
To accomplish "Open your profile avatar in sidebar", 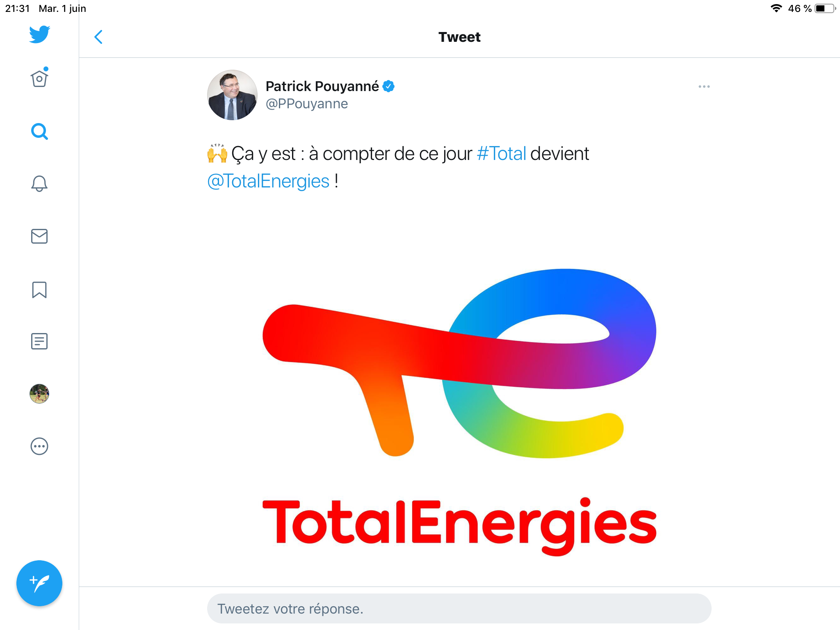I will (x=39, y=394).
